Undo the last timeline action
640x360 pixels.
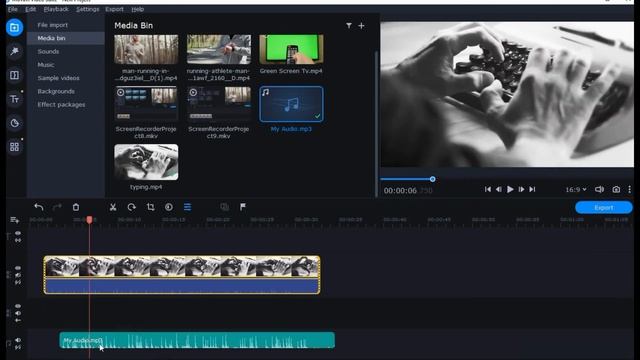tap(39, 207)
